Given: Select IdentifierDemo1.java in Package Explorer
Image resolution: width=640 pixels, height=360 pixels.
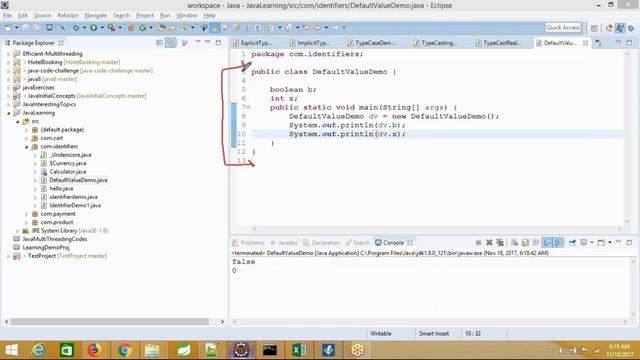Looking at the screenshot, I should (x=75, y=205).
